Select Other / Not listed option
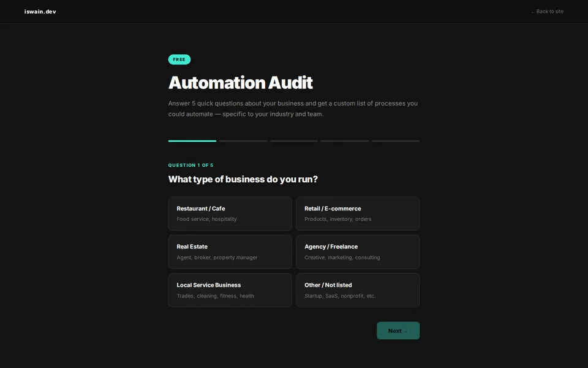 358,290
